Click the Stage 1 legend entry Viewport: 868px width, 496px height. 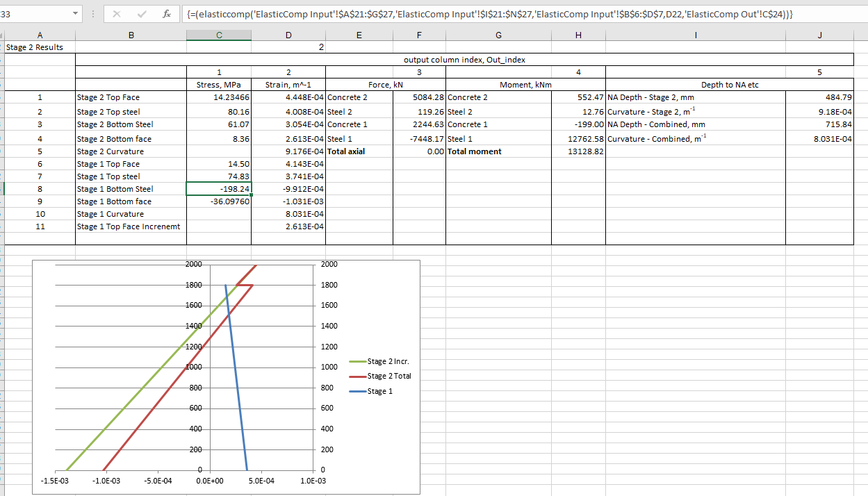point(379,391)
